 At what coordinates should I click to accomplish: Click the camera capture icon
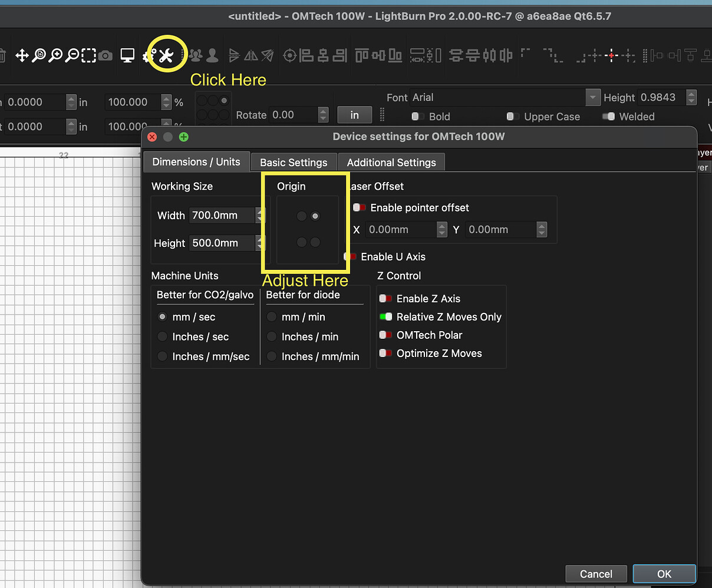tap(106, 55)
